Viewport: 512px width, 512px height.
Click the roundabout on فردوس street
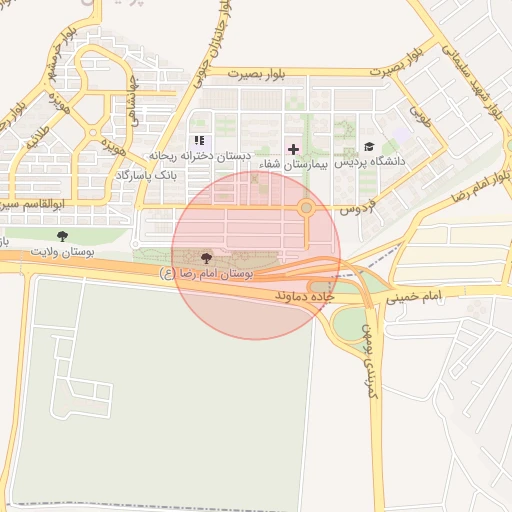[x=306, y=208]
